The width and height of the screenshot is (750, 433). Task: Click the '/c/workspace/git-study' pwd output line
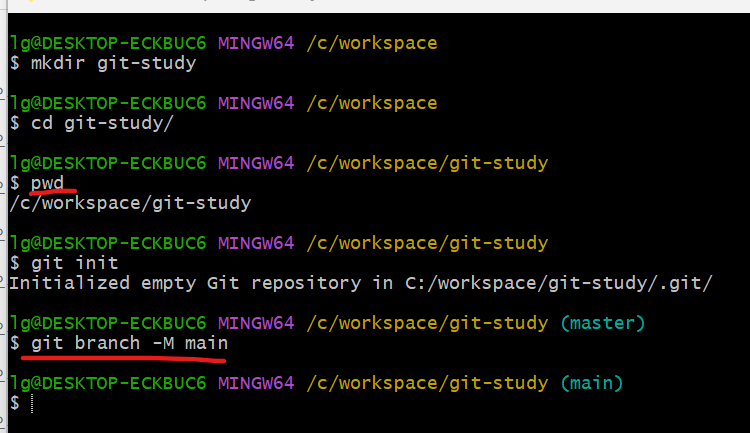pyautogui.click(x=130, y=203)
